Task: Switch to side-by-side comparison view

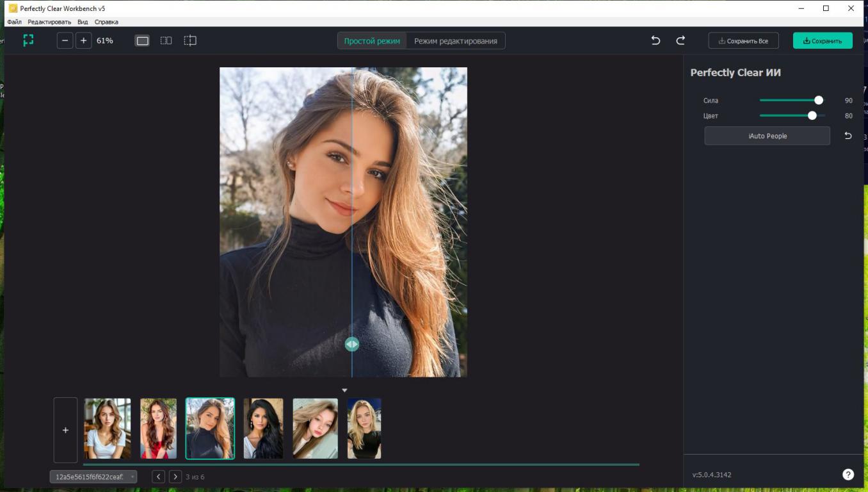Action: click(x=166, y=40)
